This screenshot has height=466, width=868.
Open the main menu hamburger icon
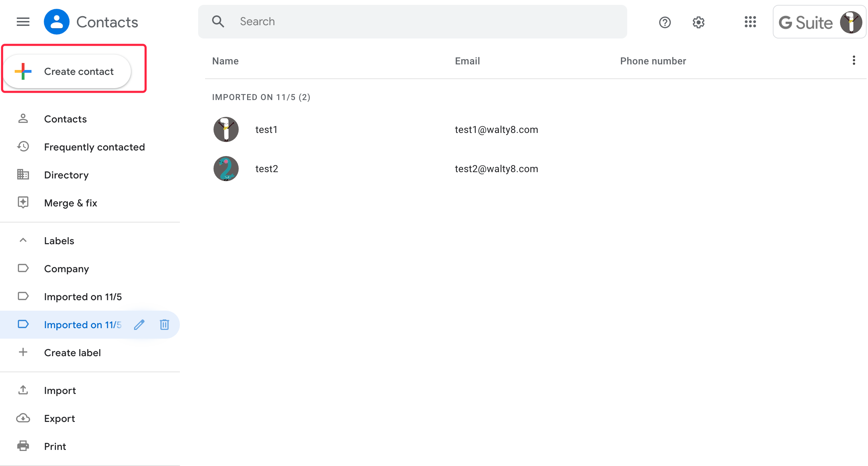coord(23,22)
